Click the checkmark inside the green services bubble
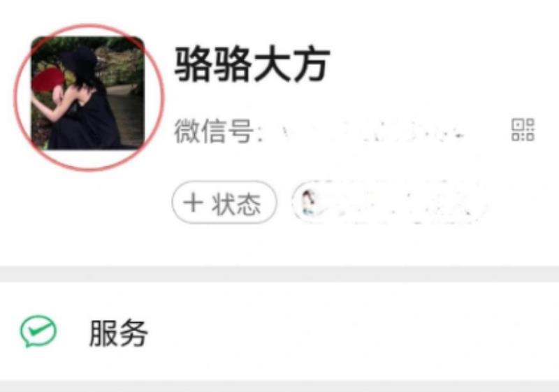This screenshot has height=392, width=559. [38, 328]
